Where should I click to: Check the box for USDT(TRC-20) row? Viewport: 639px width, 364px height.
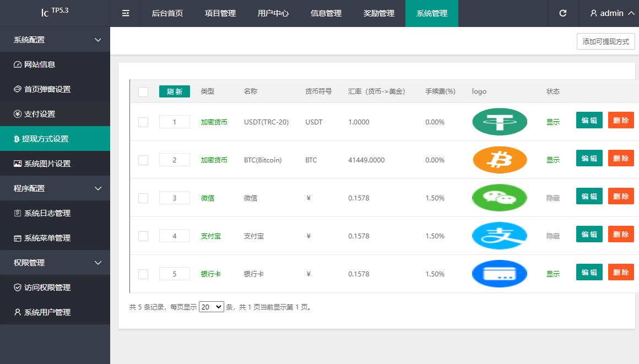tap(143, 122)
